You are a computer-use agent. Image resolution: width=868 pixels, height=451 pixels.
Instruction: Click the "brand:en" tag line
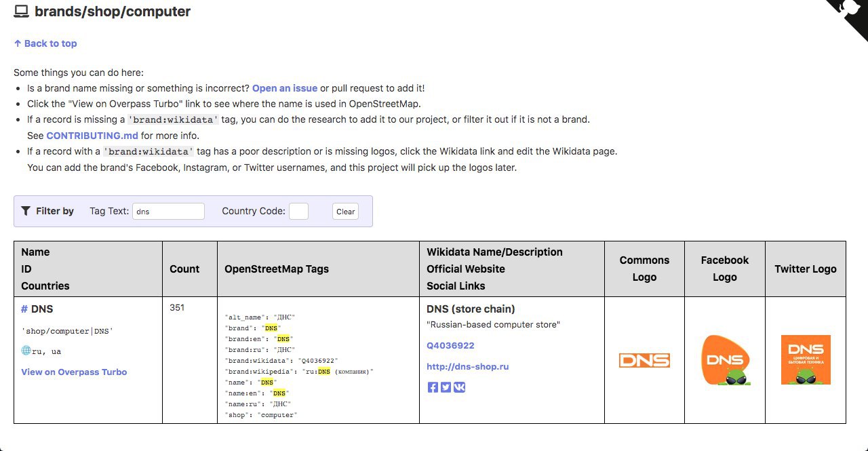(258, 338)
